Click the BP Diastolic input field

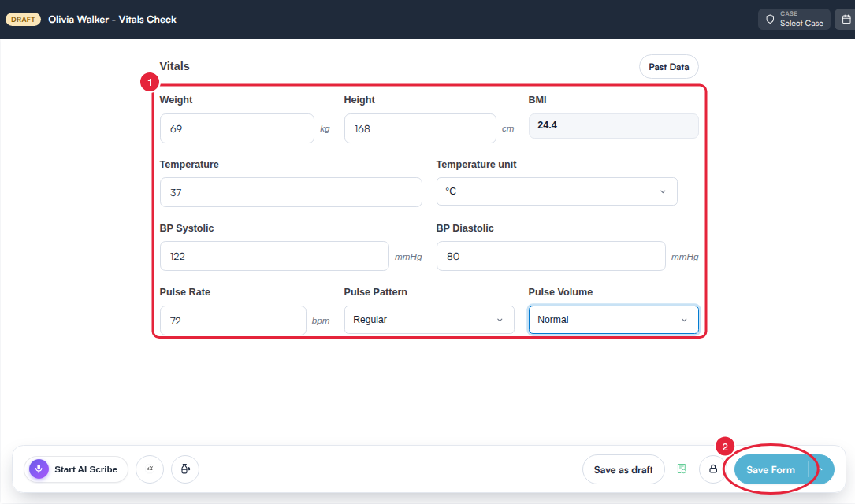pyautogui.click(x=551, y=256)
